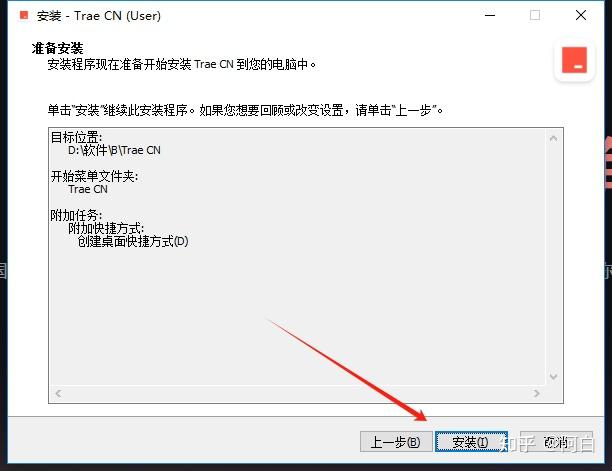Click the 安装 - Trae CN (User) title text

point(99,16)
